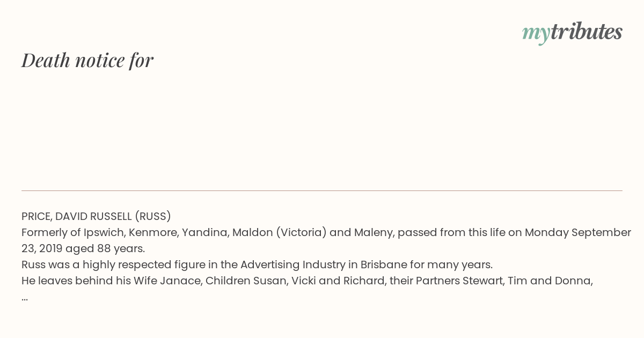Click the horizontal divider line

tap(322, 190)
